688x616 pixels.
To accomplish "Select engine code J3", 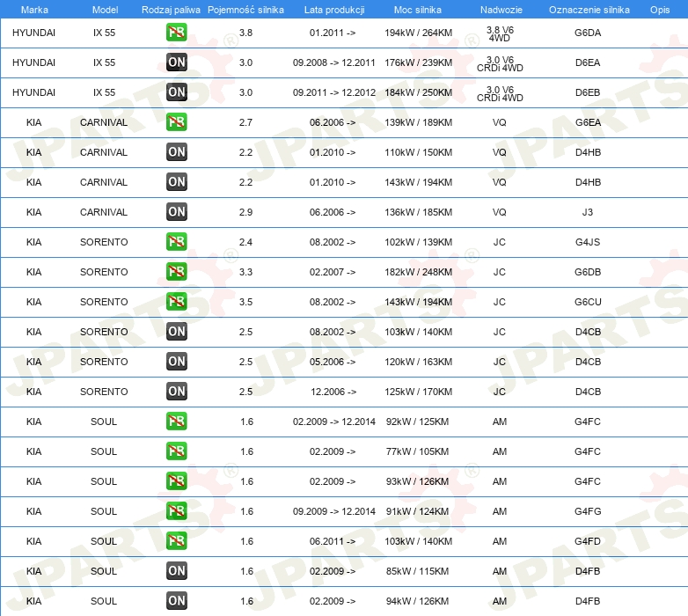I will [x=588, y=212].
